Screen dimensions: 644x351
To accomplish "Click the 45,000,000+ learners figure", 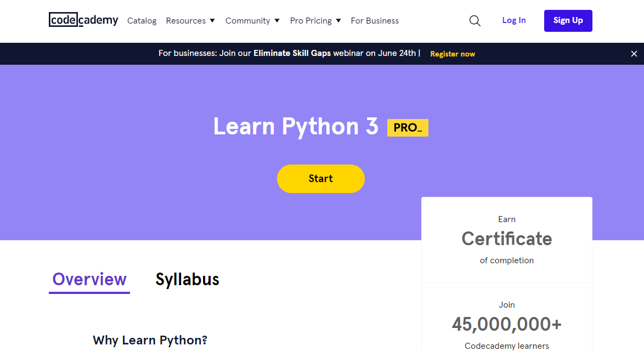I will point(506,324).
